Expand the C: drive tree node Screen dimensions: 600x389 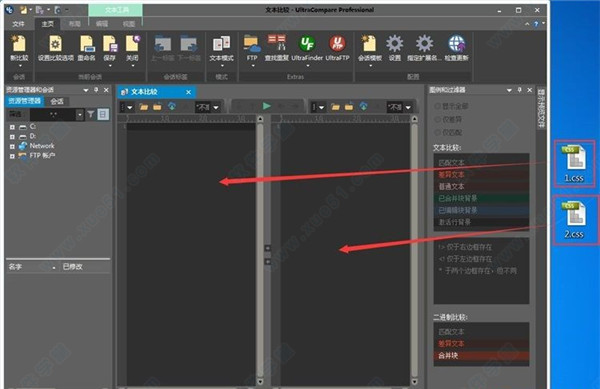(x=12, y=127)
